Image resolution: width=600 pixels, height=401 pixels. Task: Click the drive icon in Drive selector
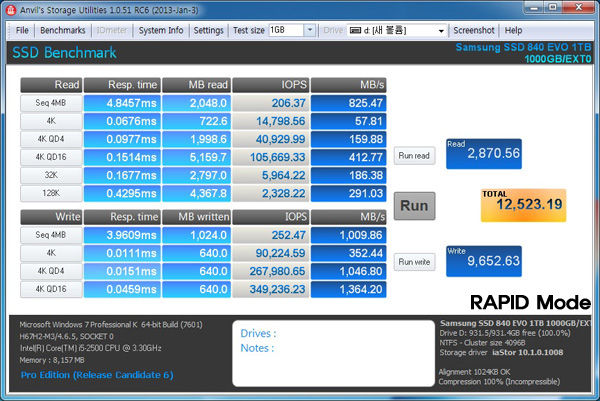(x=355, y=30)
